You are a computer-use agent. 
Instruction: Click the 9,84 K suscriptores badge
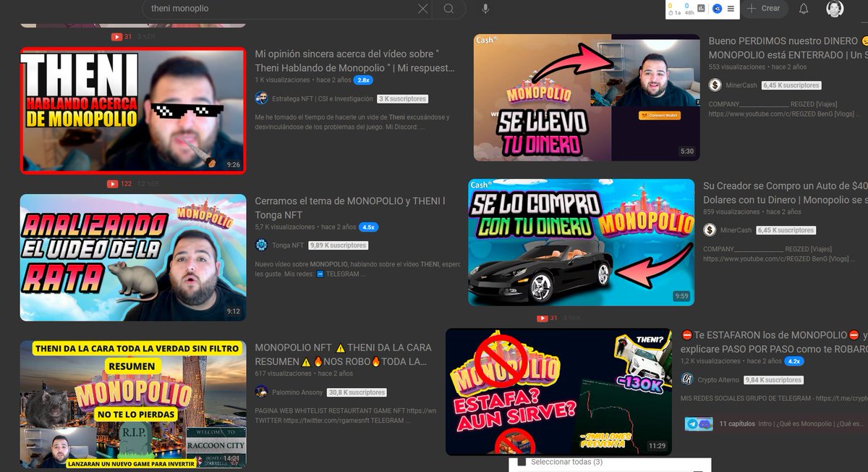773,379
